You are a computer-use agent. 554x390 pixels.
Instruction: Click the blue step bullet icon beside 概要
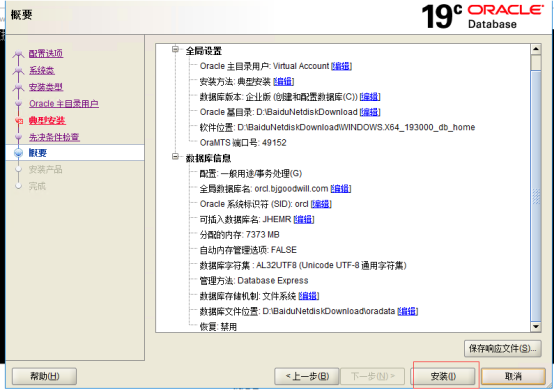coord(18,153)
